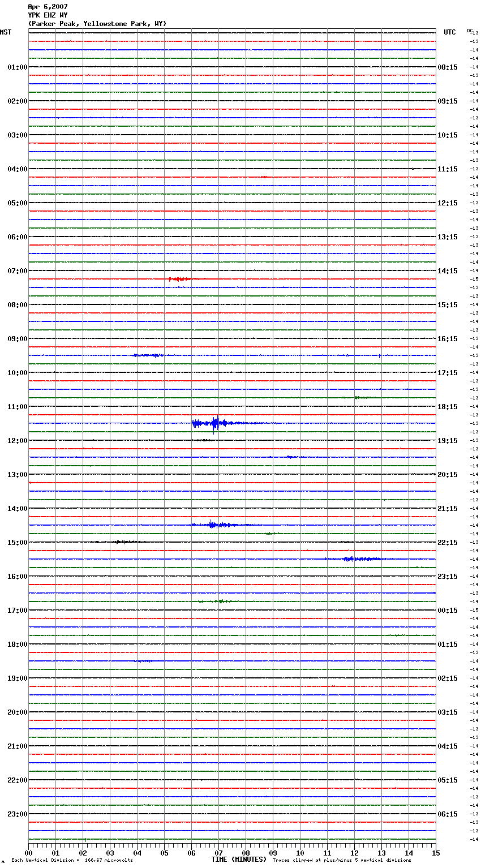Click minute "05" on the bottom axis

[x=164, y=853]
